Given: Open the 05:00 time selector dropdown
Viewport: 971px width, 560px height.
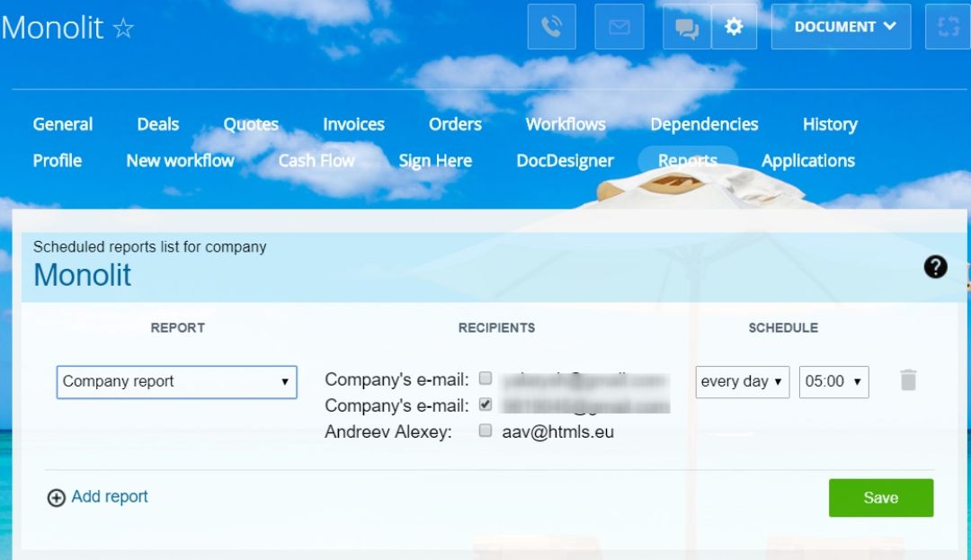Looking at the screenshot, I should (x=833, y=381).
